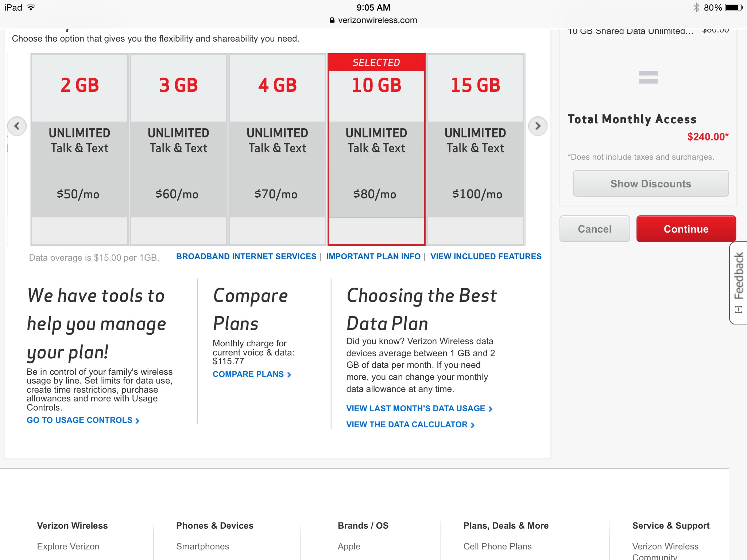Expand Show Discounts
The image size is (747, 560).
click(x=650, y=184)
